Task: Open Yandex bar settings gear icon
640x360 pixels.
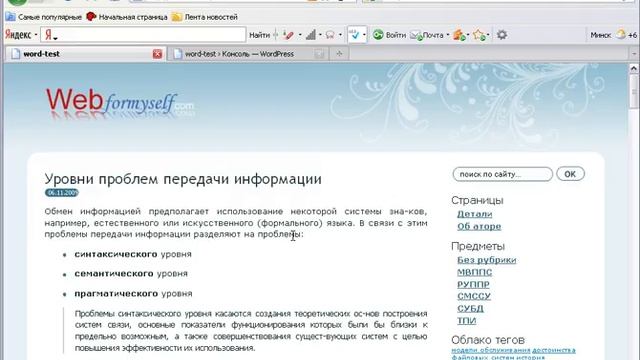Action: pyautogui.click(x=502, y=35)
